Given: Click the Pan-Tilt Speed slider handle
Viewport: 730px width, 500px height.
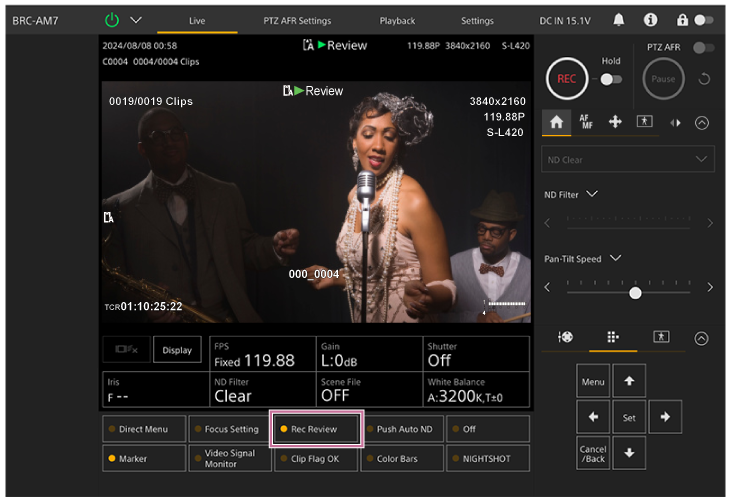Looking at the screenshot, I should [635, 293].
